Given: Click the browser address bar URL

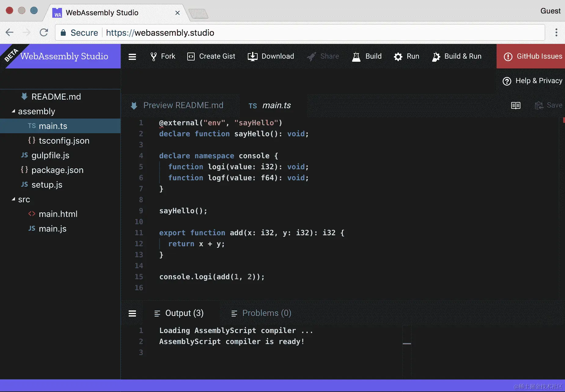Looking at the screenshot, I should point(160,33).
